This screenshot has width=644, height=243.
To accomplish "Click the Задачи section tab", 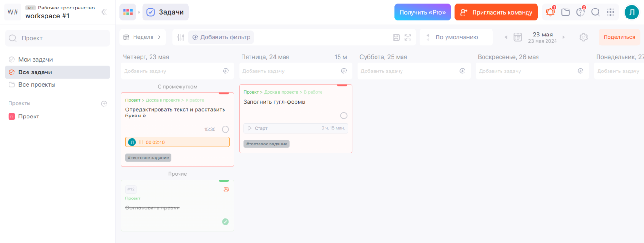I will (165, 12).
